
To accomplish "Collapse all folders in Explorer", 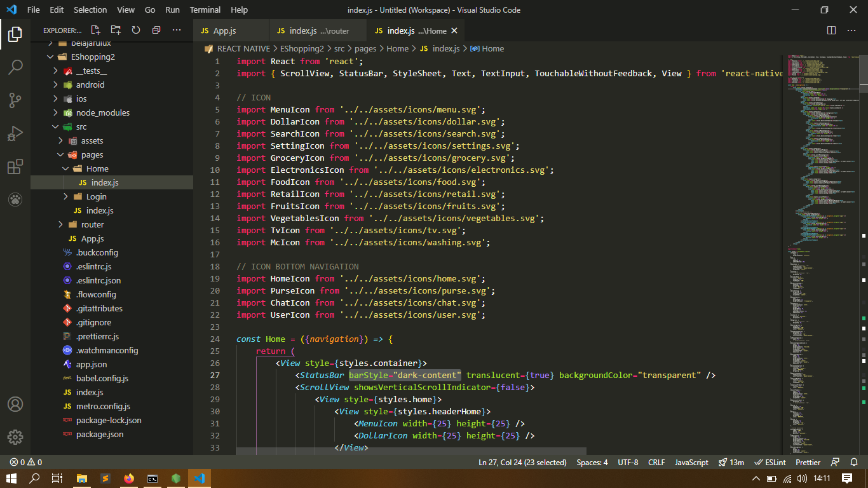I will click(156, 30).
